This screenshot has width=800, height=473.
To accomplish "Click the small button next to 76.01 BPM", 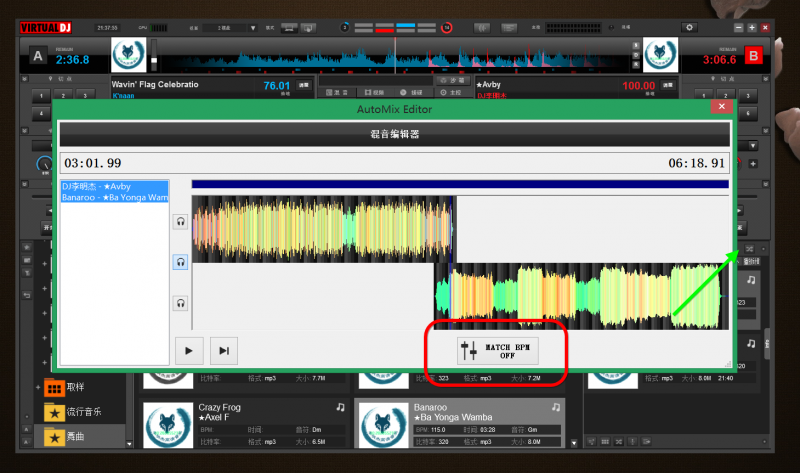I will coord(304,85).
